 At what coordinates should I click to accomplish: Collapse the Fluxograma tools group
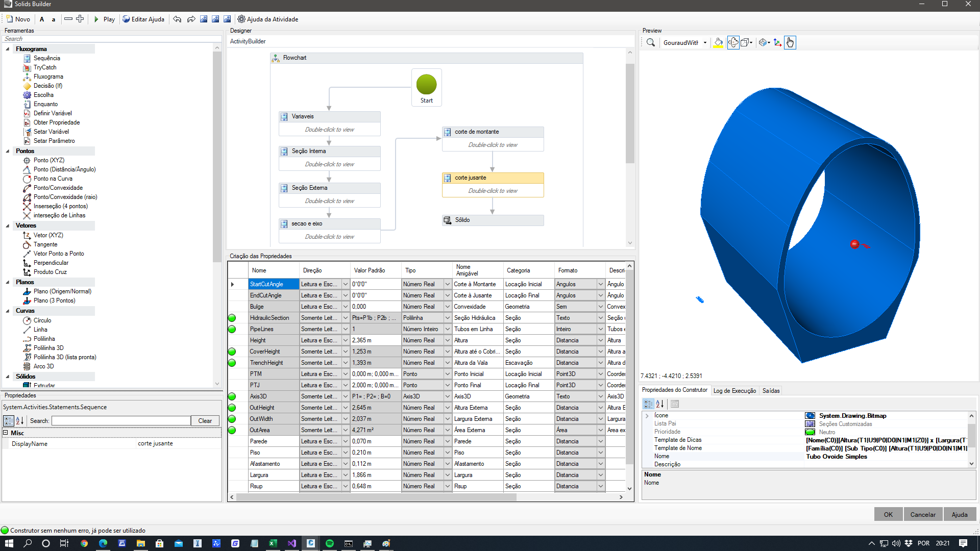[x=8, y=49]
